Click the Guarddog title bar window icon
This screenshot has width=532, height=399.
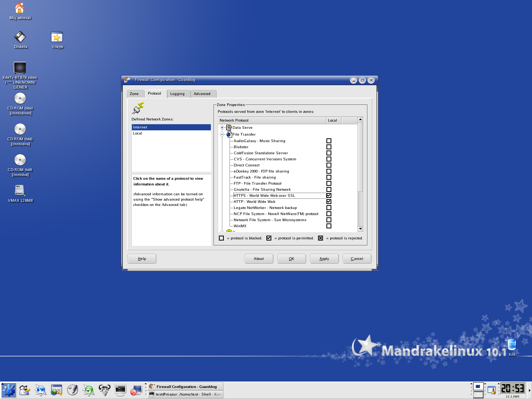click(127, 80)
